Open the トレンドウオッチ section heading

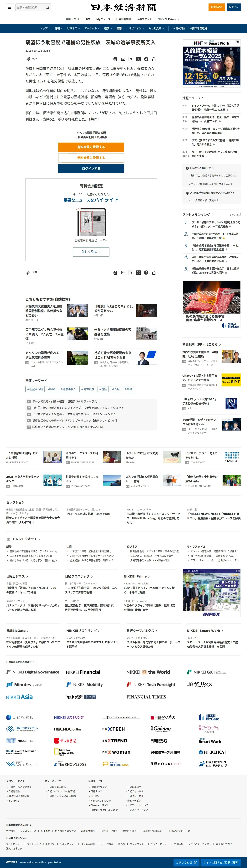(x=26, y=539)
